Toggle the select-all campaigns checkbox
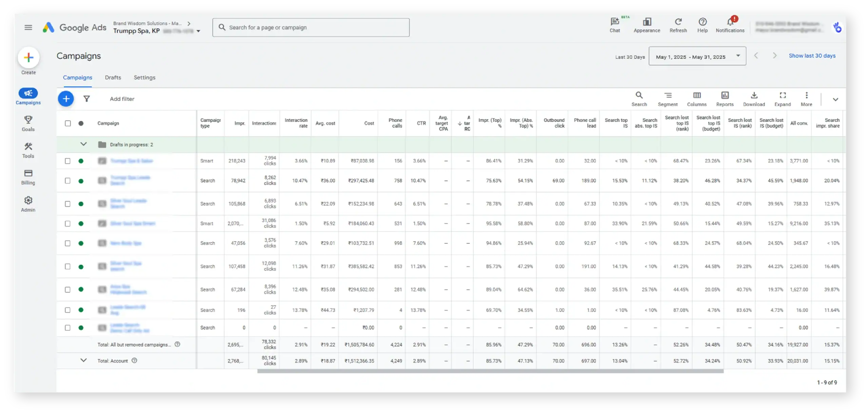Viewport: 868px width, 414px height. pyautogui.click(x=68, y=123)
